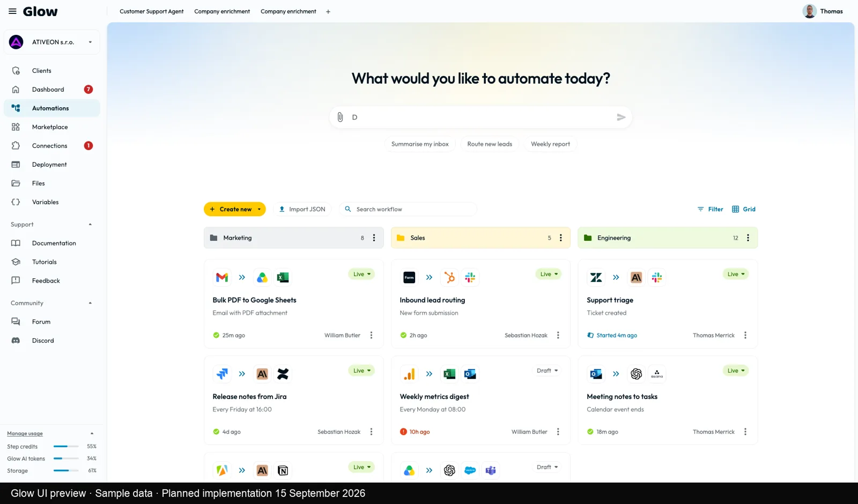This screenshot has width=858, height=504.
Task: Open Marketplace in the sidebar
Action: [52, 127]
